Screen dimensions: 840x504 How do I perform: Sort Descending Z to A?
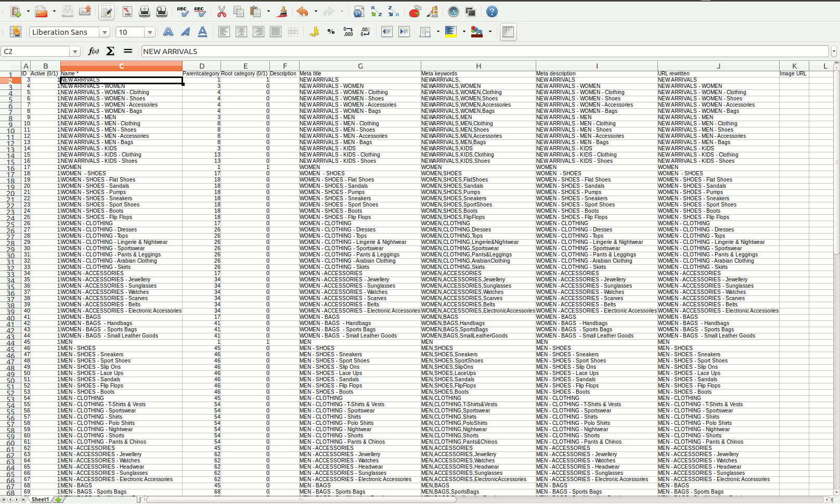click(394, 11)
